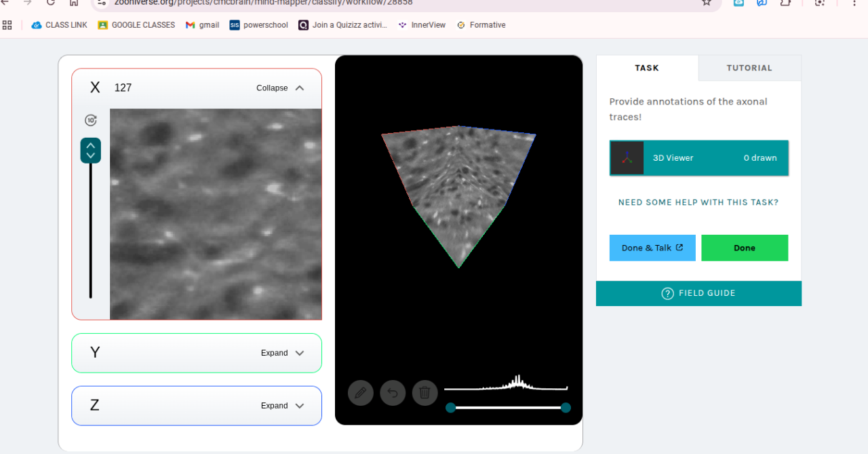Expand the Y plane panel
The image size is (868, 454).
[x=283, y=353]
